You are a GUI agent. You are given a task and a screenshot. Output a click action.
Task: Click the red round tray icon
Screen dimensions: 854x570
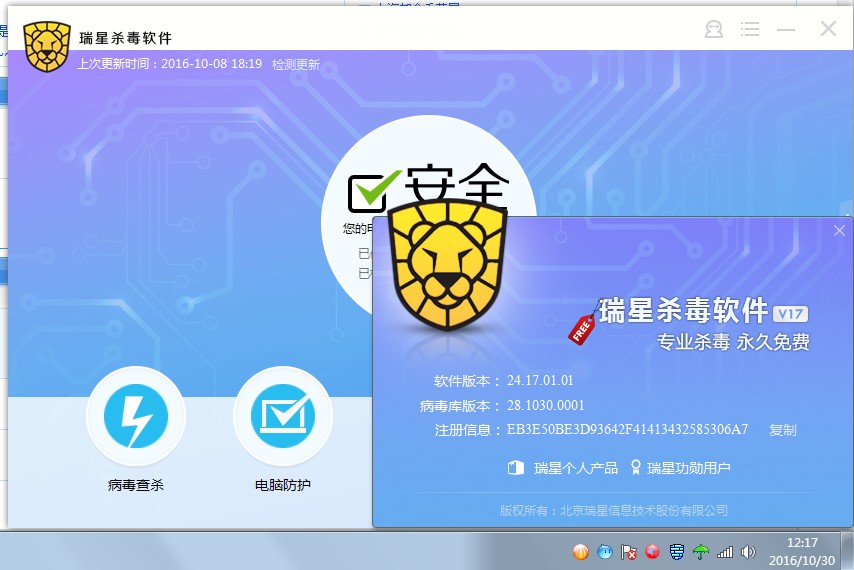[x=652, y=553]
